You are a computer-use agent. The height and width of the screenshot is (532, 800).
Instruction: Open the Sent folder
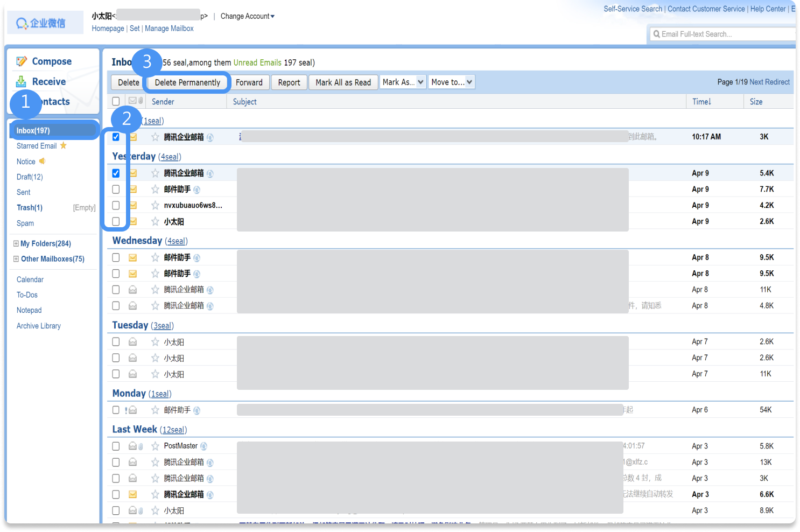[x=24, y=192]
